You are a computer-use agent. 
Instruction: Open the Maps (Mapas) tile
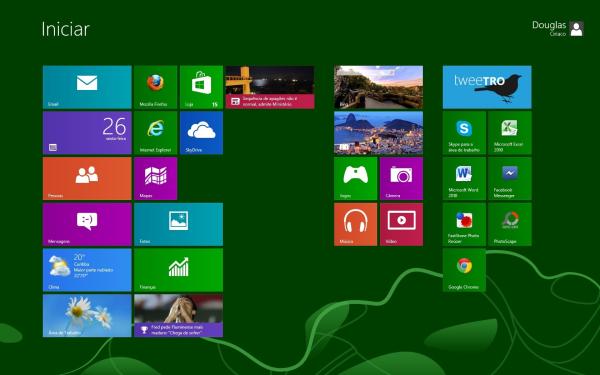tap(155, 179)
